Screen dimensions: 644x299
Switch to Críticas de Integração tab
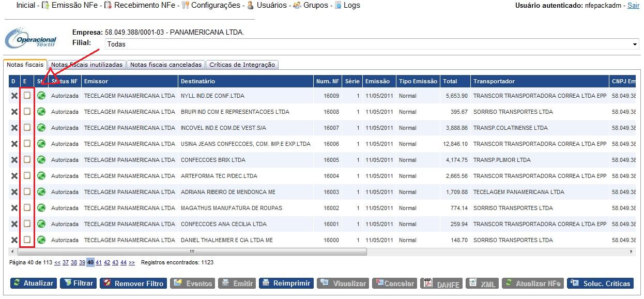[x=242, y=65]
